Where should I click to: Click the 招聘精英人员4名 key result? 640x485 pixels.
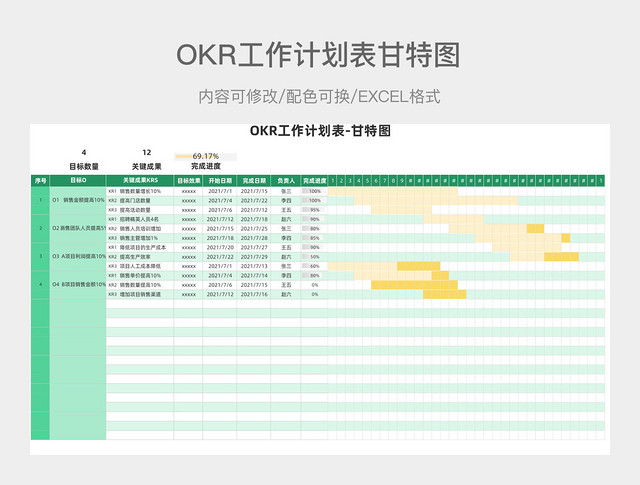(x=139, y=219)
